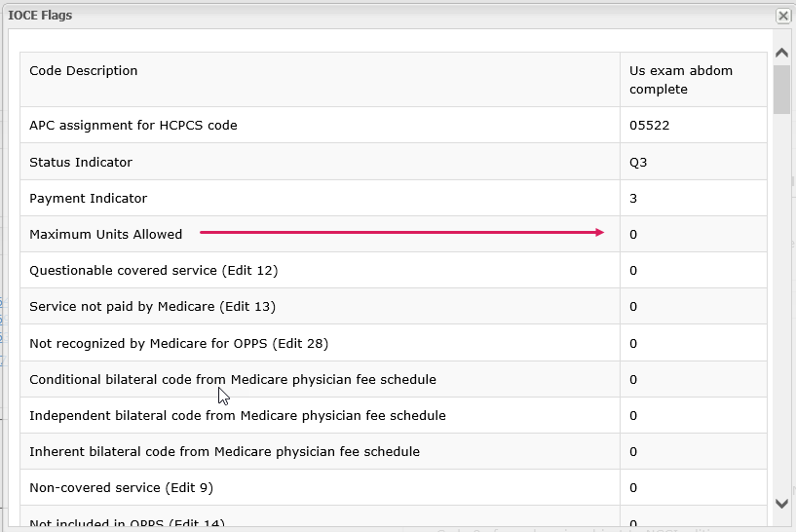796x532 pixels.
Task: Select Not recognized by Medicare for OPPS
Action: coord(178,343)
